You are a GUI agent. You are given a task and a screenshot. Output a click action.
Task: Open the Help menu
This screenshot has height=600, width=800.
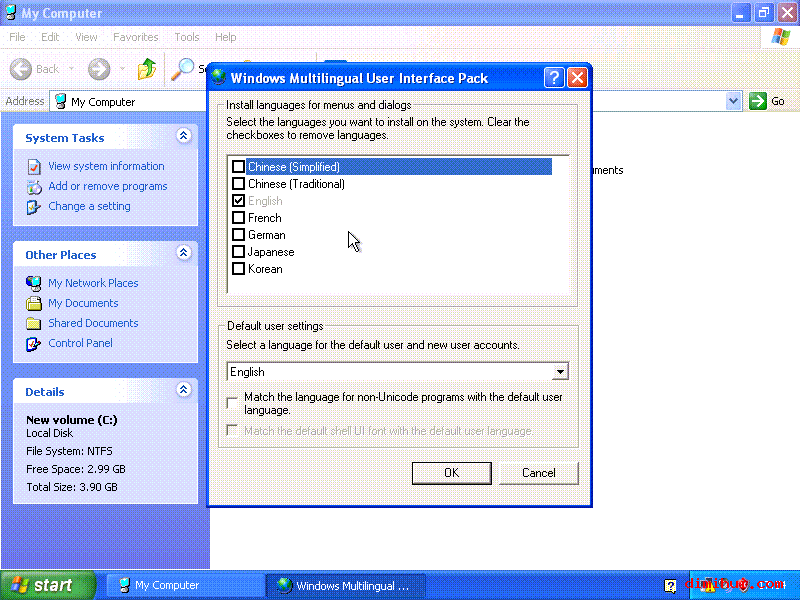click(x=226, y=37)
